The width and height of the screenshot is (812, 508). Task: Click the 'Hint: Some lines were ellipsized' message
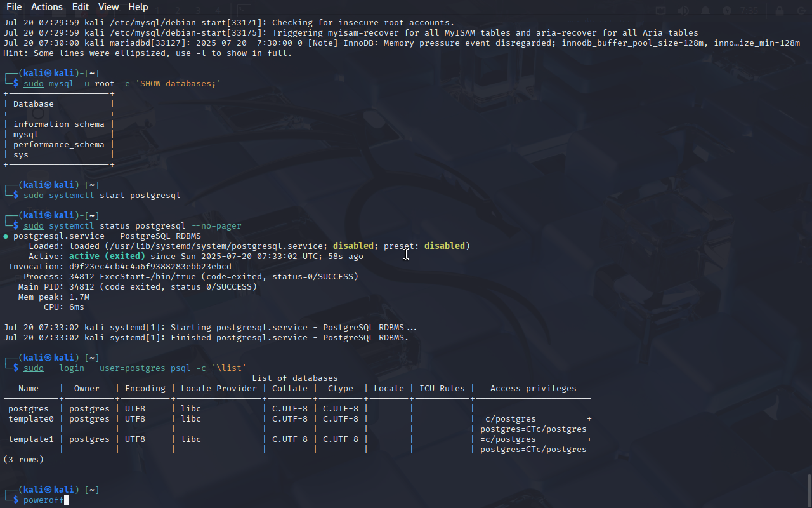tap(148, 53)
